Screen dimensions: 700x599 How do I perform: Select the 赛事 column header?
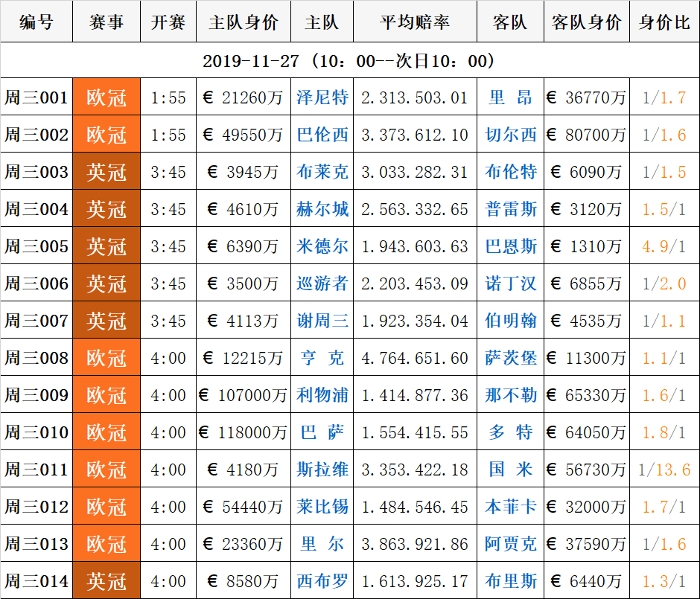pyautogui.click(x=106, y=22)
